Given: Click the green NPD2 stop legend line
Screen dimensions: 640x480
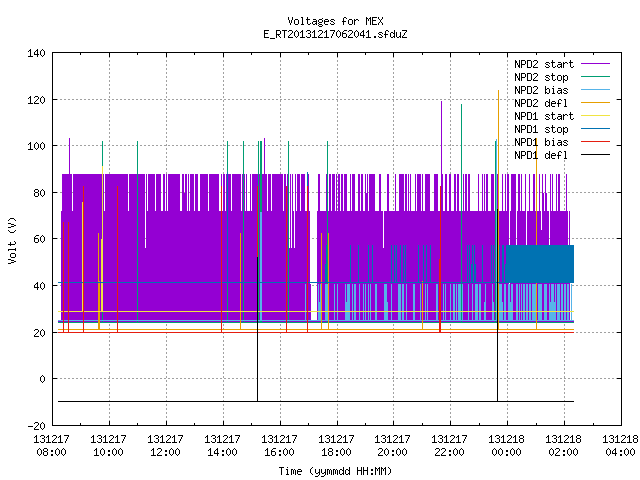Looking at the screenshot, I should [x=595, y=76].
